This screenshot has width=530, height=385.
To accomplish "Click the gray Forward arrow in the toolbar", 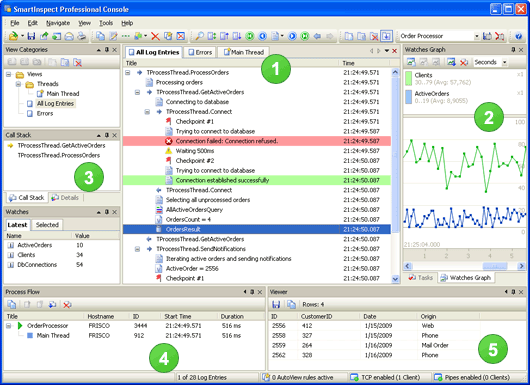I will click(330, 36).
